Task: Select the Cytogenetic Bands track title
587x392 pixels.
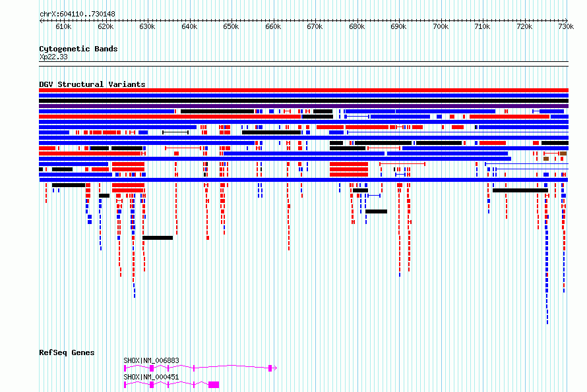Action: [78, 49]
